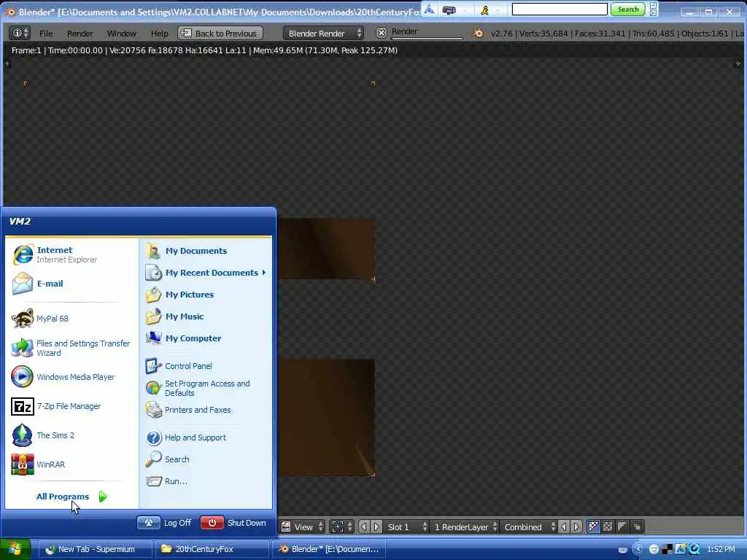Click Back to Previous button
The height and width of the screenshot is (560, 747).
point(220,34)
